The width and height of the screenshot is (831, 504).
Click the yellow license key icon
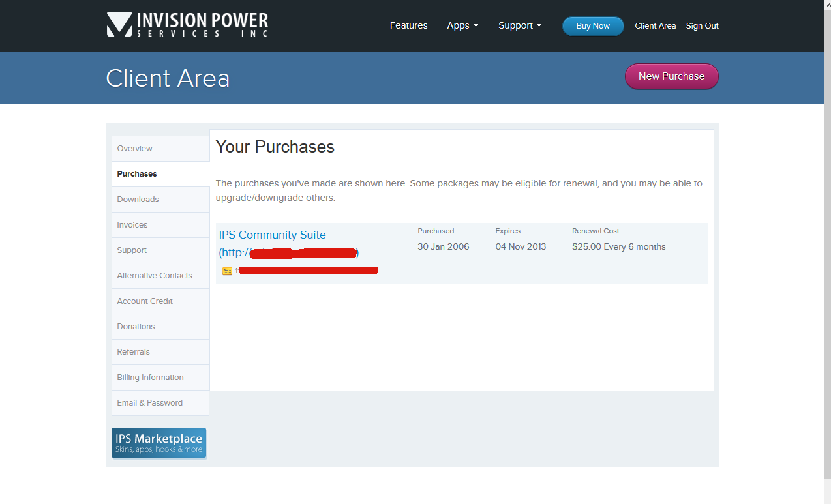(227, 271)
